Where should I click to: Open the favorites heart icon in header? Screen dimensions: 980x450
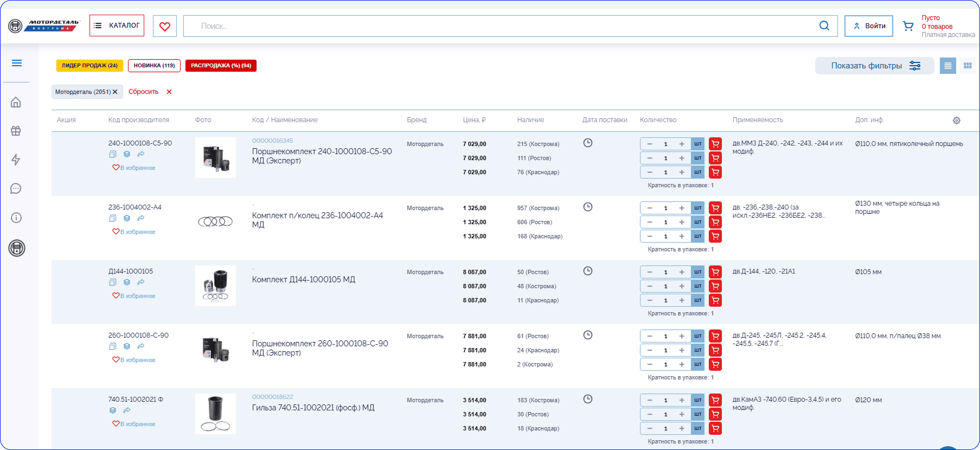(165, 26)
